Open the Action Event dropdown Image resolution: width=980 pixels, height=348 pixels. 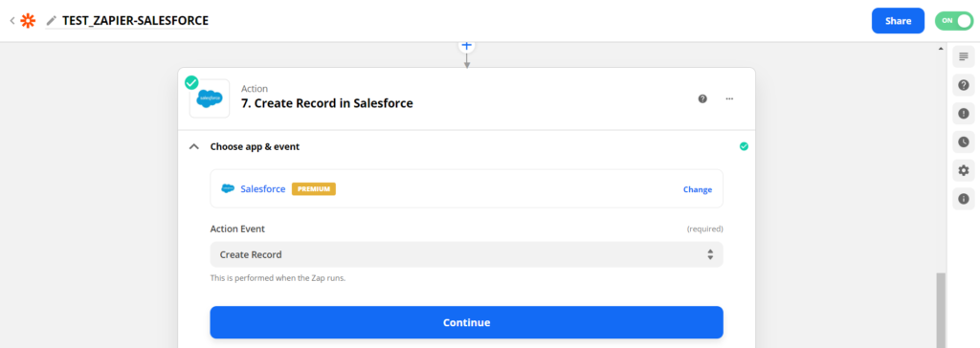(x=466, y=254)
